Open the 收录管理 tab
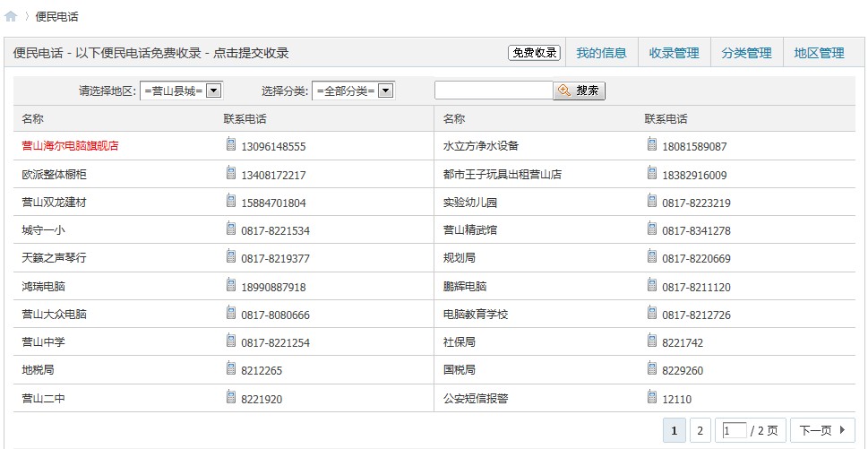This screenshot has width=868, height=449. click(x=674, y=53)
